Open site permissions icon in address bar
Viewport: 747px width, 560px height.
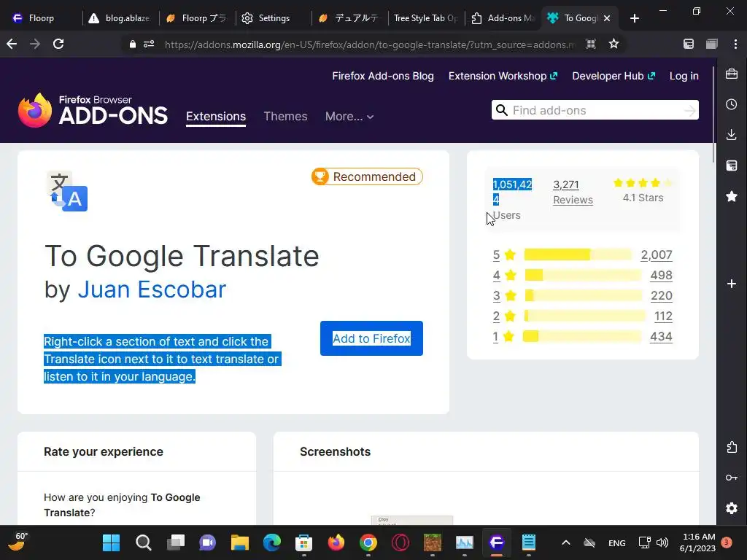(x=149, y=44)
